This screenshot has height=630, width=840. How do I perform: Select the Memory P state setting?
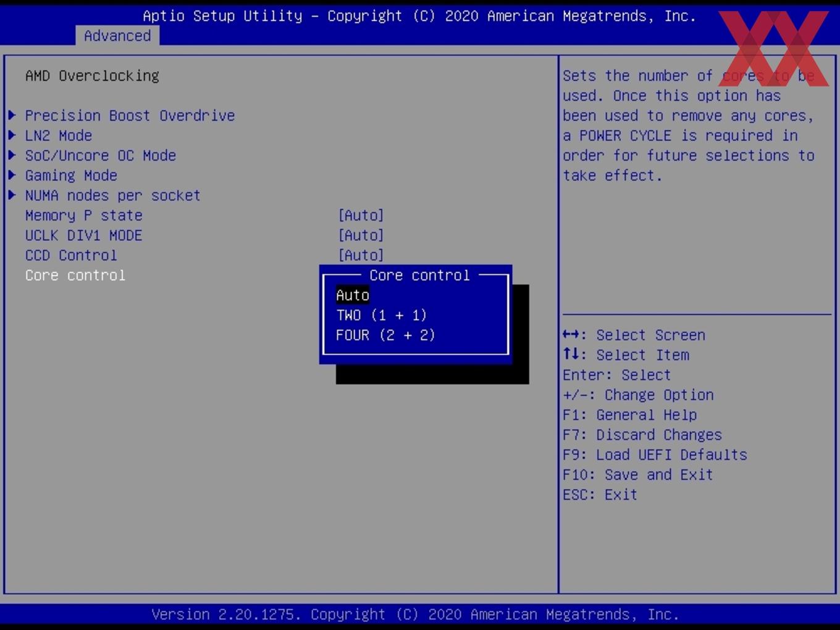point(84,215)
